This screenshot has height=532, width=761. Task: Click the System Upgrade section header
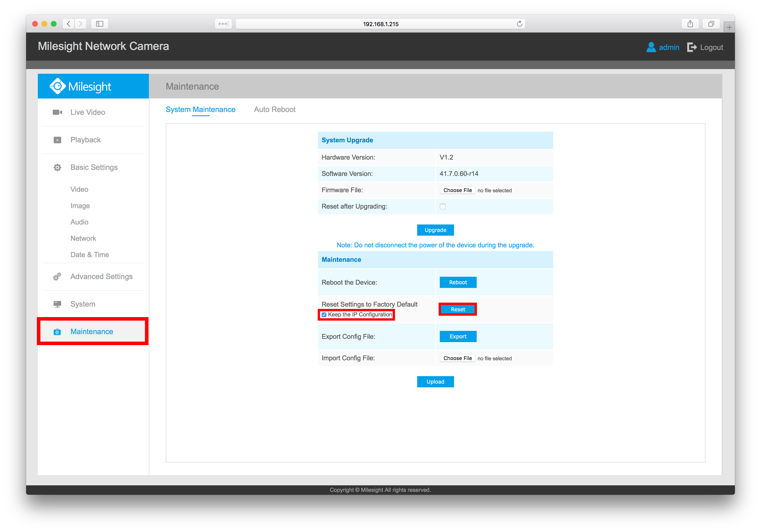(x=435, y=140)
